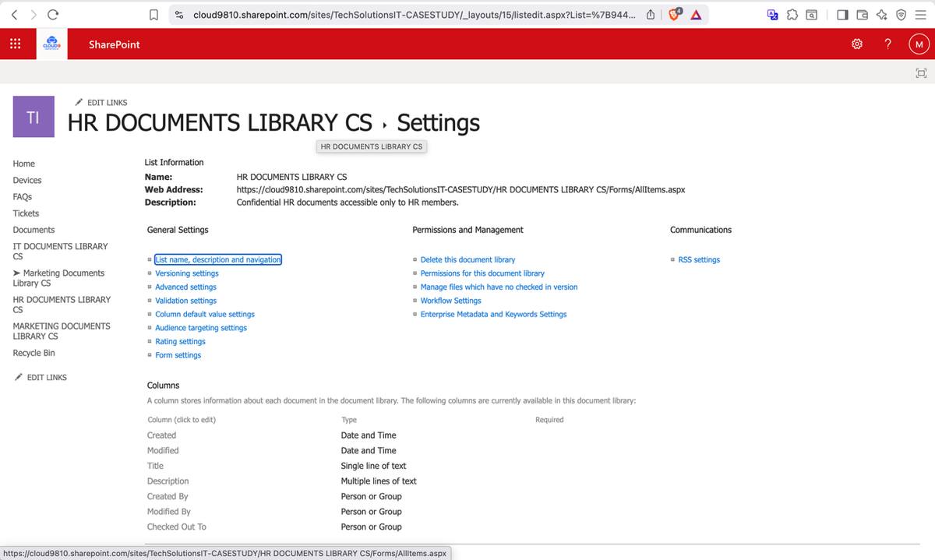Open Column default value settings
Screen dimensions: 935x560
205,314
